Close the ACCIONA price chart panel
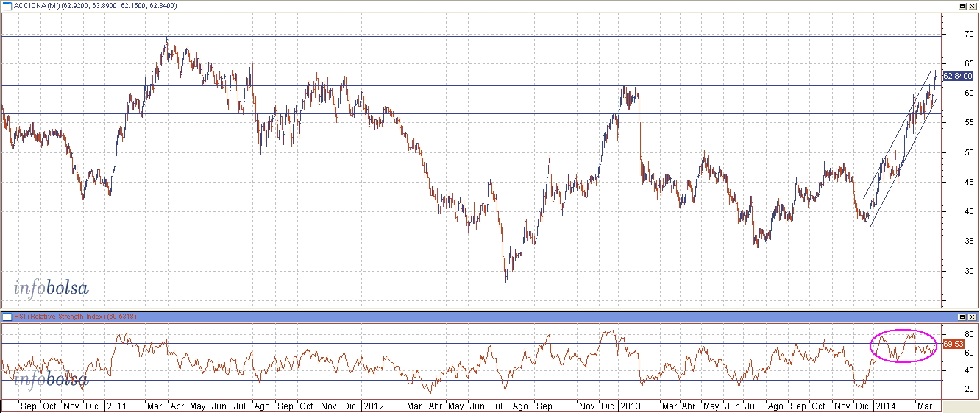Viewport: 980px width, 413px height. pos(973,5)
